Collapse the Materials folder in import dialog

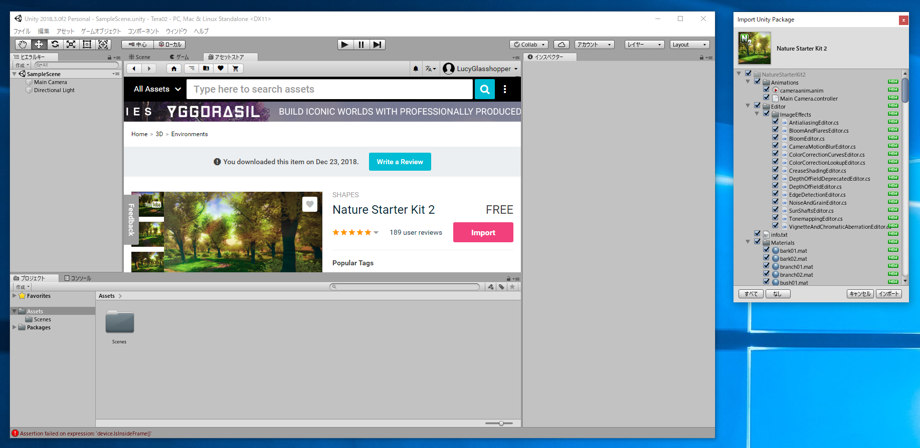(749, 242)
